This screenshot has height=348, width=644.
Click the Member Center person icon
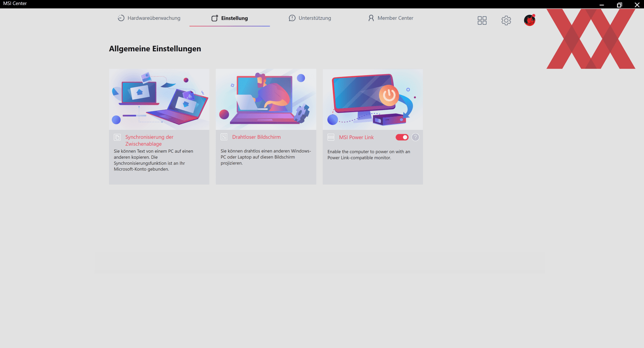coord(371,18)
